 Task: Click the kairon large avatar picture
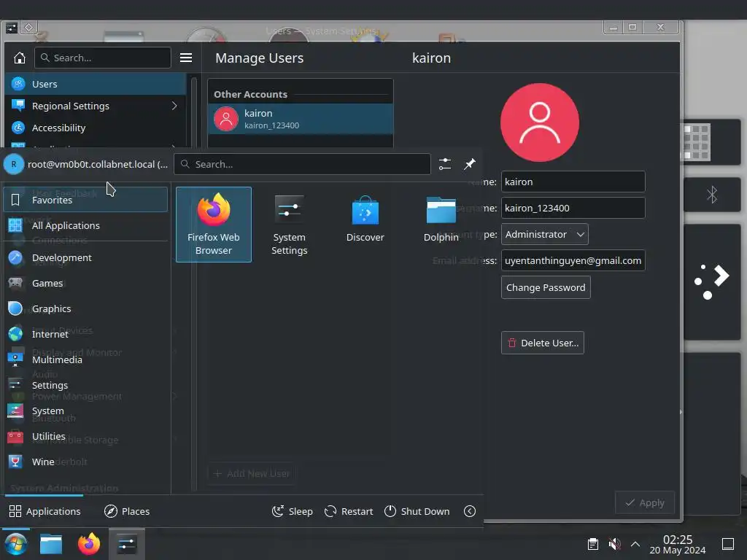(x=540, y=122)
